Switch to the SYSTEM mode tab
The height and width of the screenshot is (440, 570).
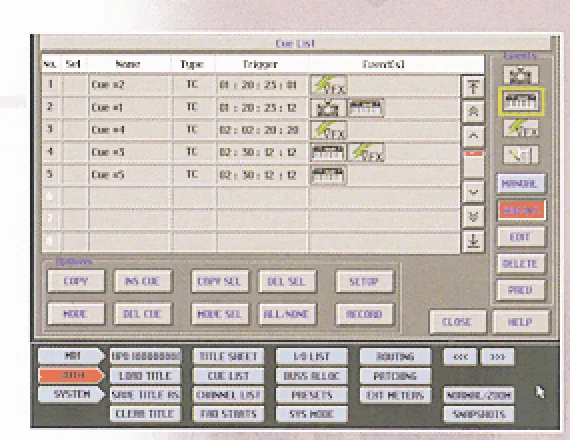coord(71,394)
